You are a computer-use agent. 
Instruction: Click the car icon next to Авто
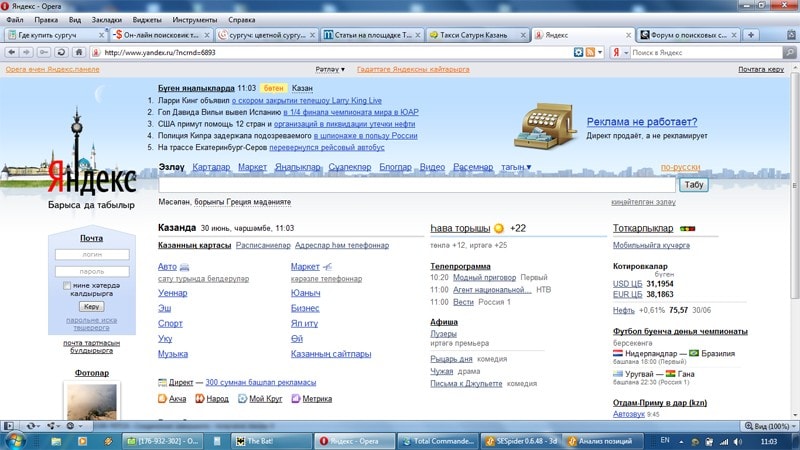point(185,267)
